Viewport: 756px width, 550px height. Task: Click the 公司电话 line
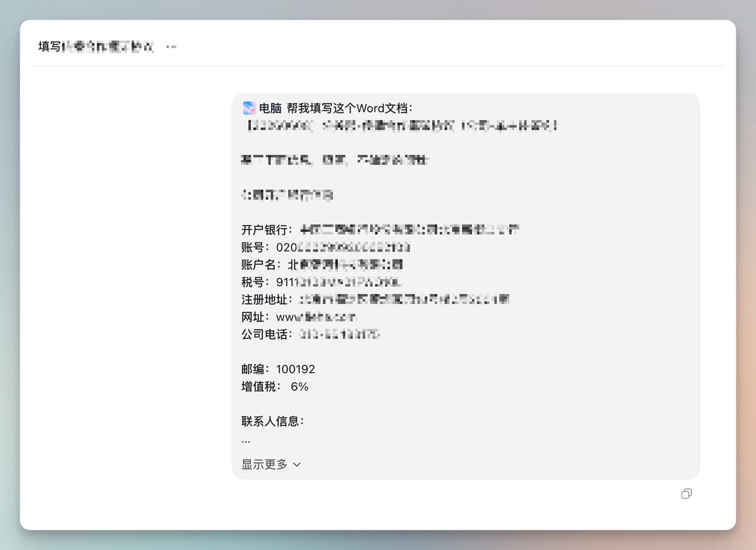pyautogui.click(x=311, y=335)
